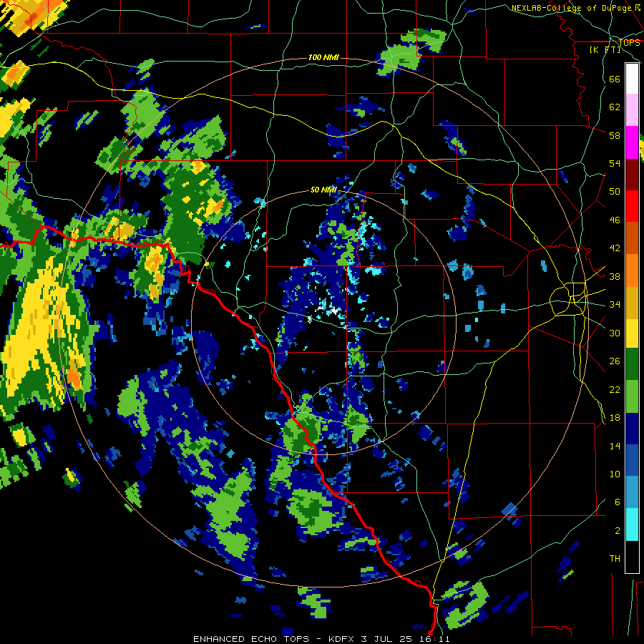Click the "42" legend value
The width and height of the screenshot is (644, 644).
(615, 248)
